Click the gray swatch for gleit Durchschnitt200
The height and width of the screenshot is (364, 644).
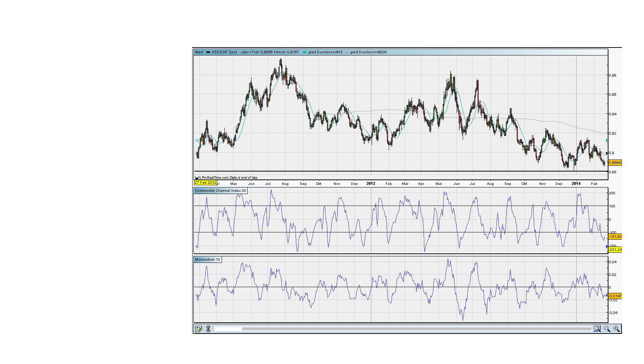[347, 52]
